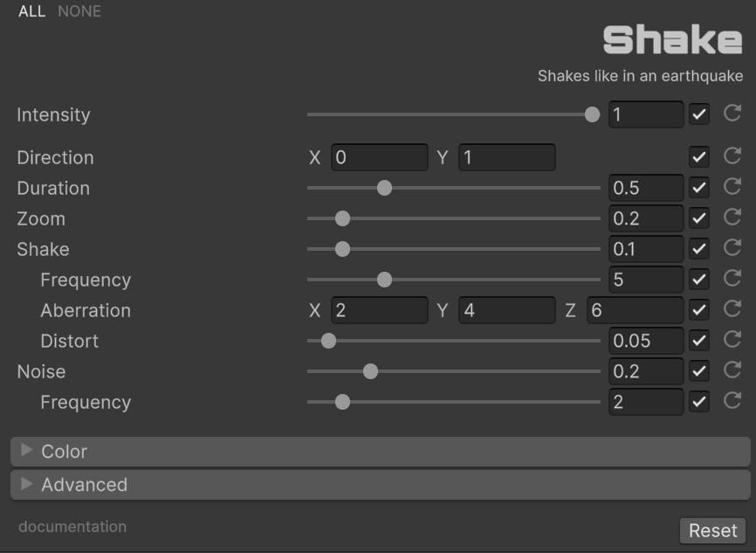Click the Shake row reset icon
Screen dimensions: 756x553
point(732,249)
